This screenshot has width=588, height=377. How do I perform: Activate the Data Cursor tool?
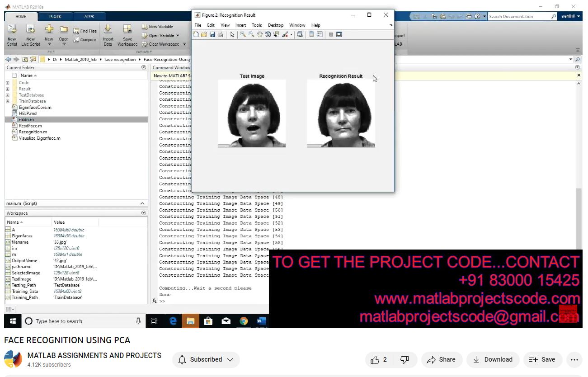(276, 34)
